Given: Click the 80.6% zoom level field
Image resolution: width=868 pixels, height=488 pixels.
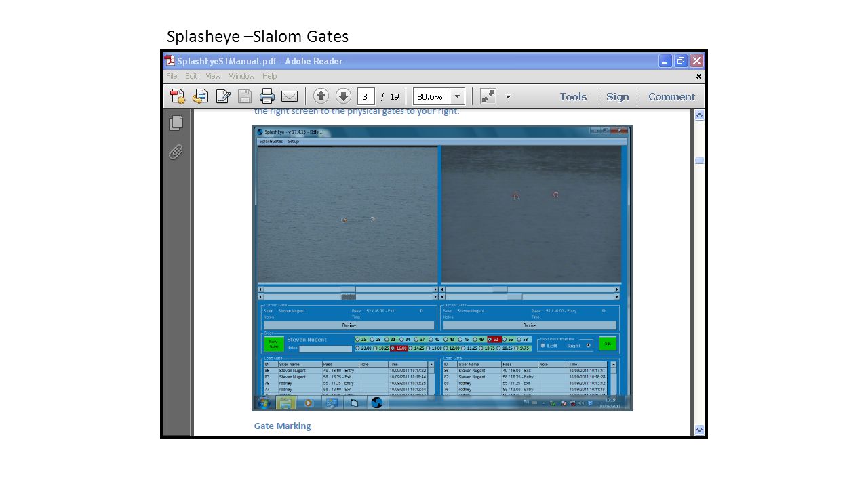Looking at the screenshot, I should pos(431,96).
